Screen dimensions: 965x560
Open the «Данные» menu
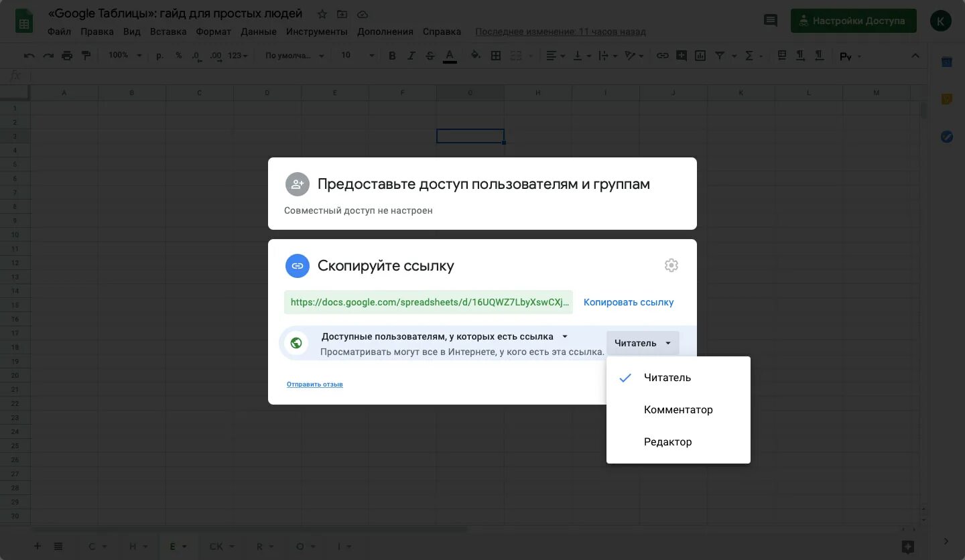259,31
